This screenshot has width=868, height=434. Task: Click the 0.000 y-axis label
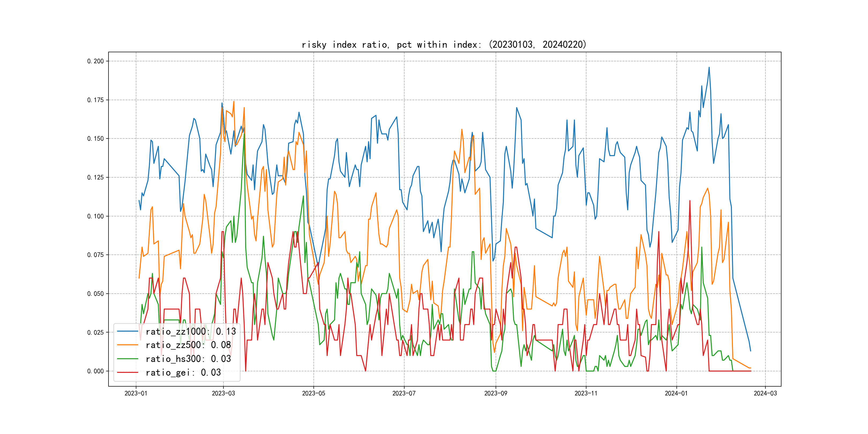[95, 371]
